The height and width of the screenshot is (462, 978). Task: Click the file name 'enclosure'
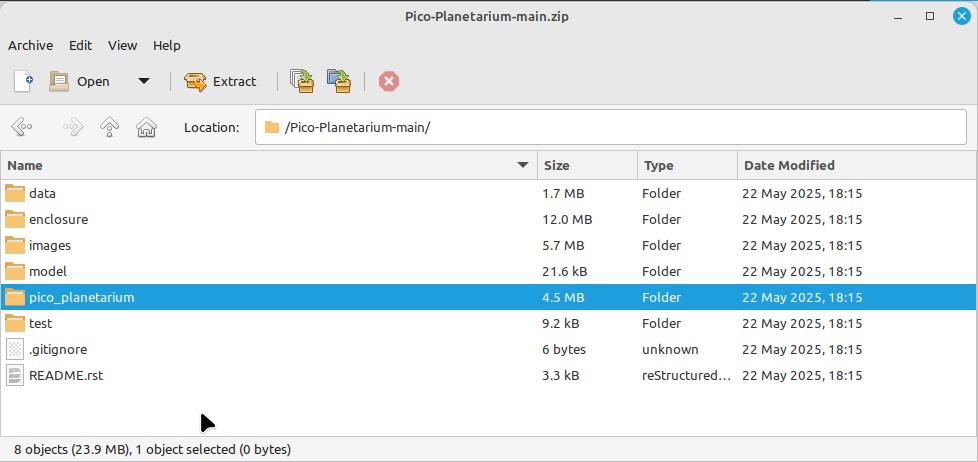coord(59,219)
